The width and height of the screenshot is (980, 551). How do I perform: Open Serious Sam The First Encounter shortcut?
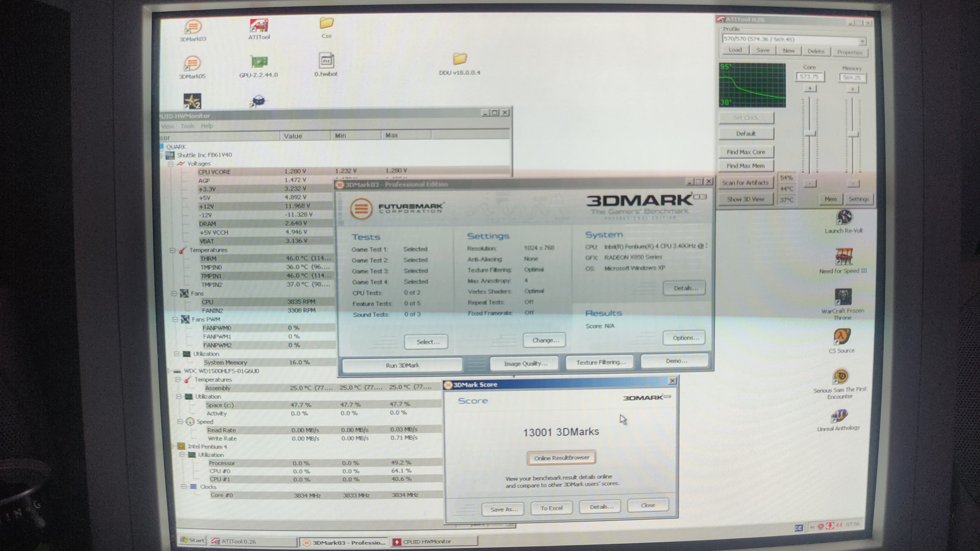[x=840, y=384]
